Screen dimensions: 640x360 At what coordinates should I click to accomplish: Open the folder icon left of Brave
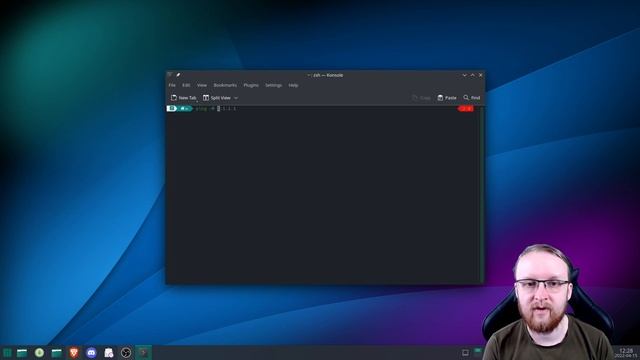pos(56,353)
